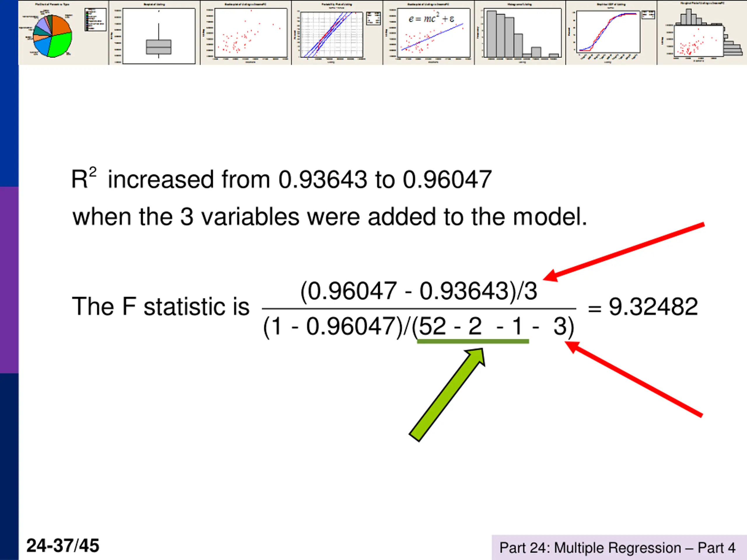
Task: Click the pie chart thumbnail in the header
Action: click(x=64, y=32)
